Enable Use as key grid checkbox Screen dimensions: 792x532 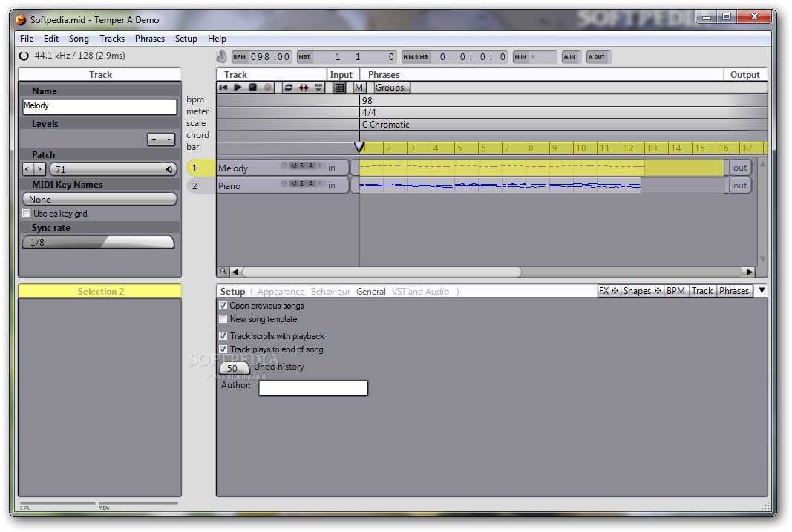26,214
